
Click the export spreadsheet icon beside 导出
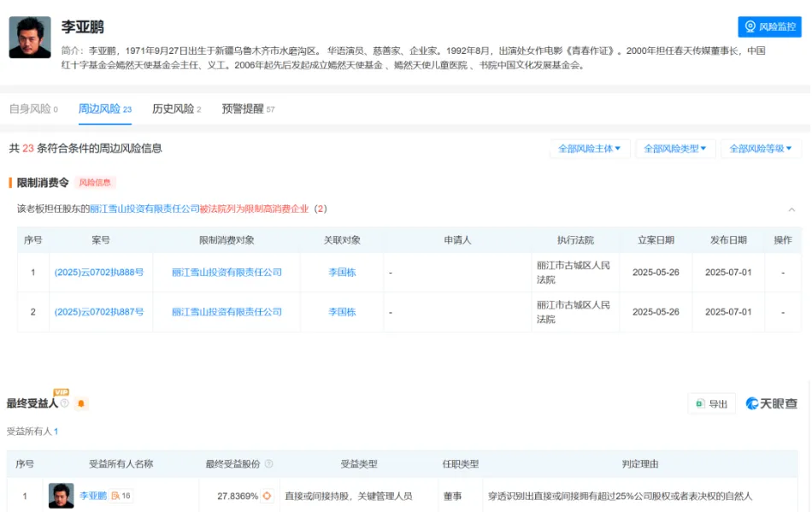tap(701, 403)
